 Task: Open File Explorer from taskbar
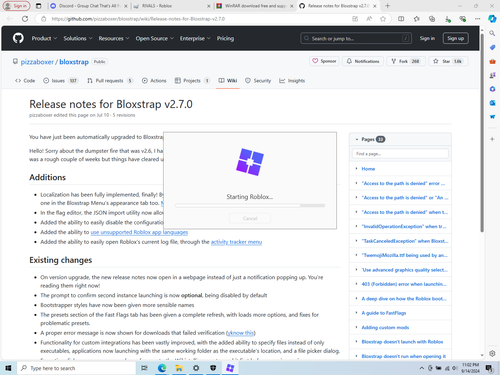click(x=179, y=368)
